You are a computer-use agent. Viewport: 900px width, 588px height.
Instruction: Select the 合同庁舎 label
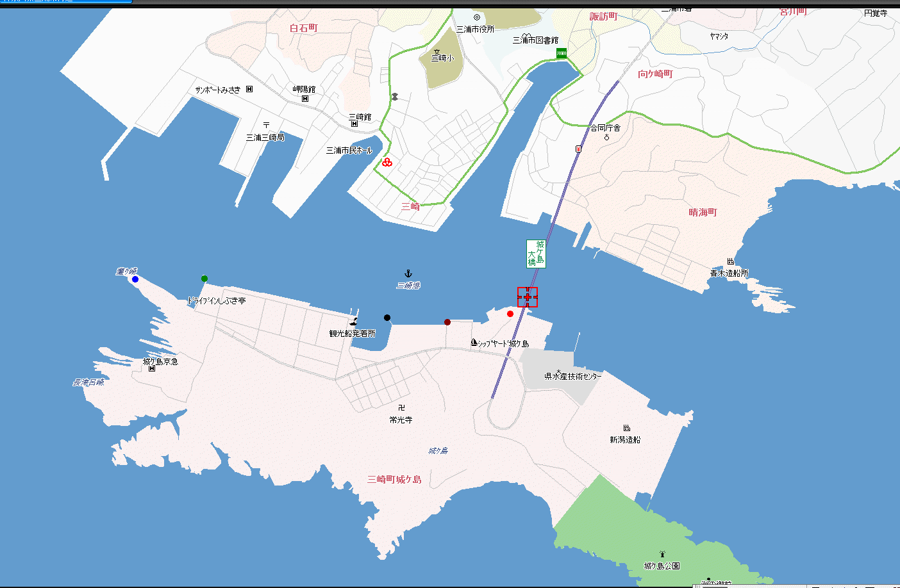[606, 127]
